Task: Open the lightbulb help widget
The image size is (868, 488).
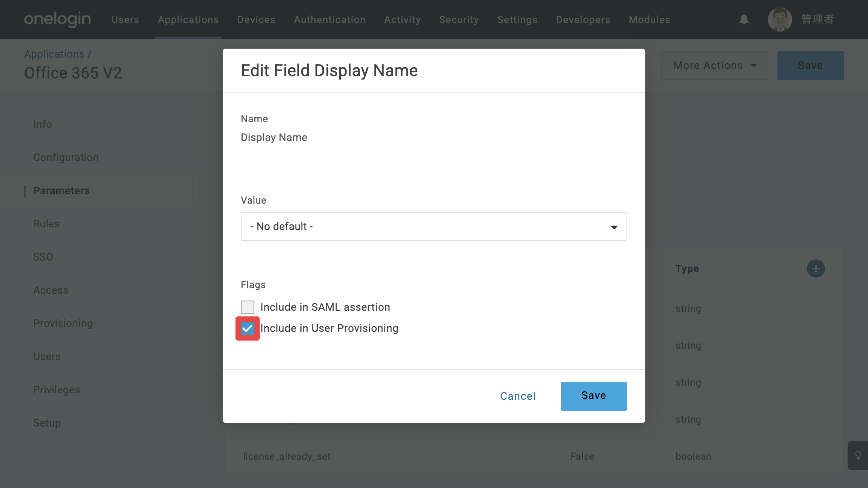Action: (858, 455)
